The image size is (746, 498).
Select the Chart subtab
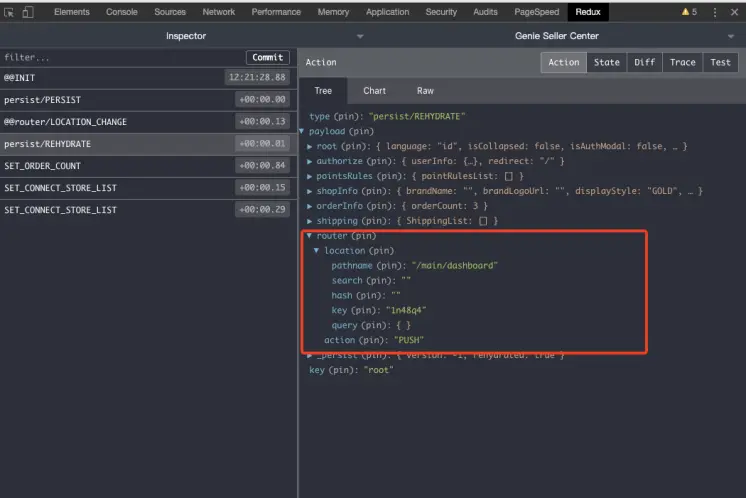(x=374, y=91)
